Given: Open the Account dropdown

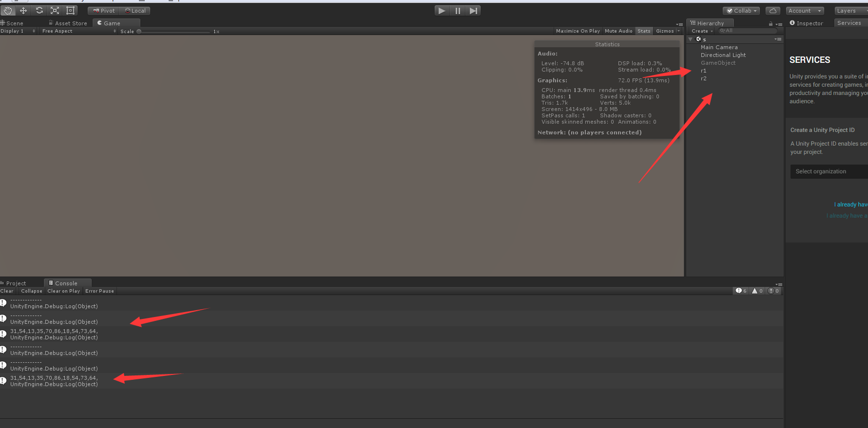Looking at the screenshot, I should pyautogui.click(x=805, y=11).
